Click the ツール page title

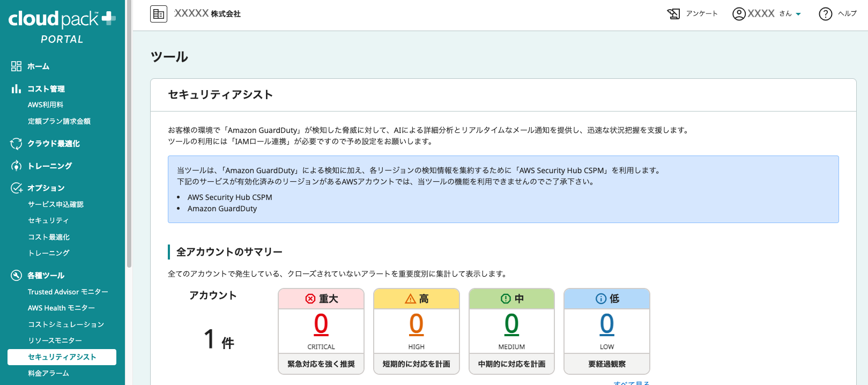click(169, 57)
